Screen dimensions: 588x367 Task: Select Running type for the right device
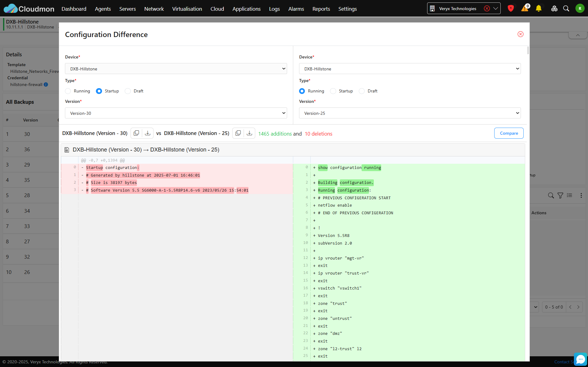tap(302, 91)
